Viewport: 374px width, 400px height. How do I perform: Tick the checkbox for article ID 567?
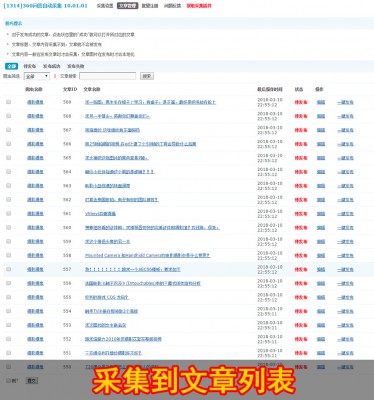tap(8, 130)
